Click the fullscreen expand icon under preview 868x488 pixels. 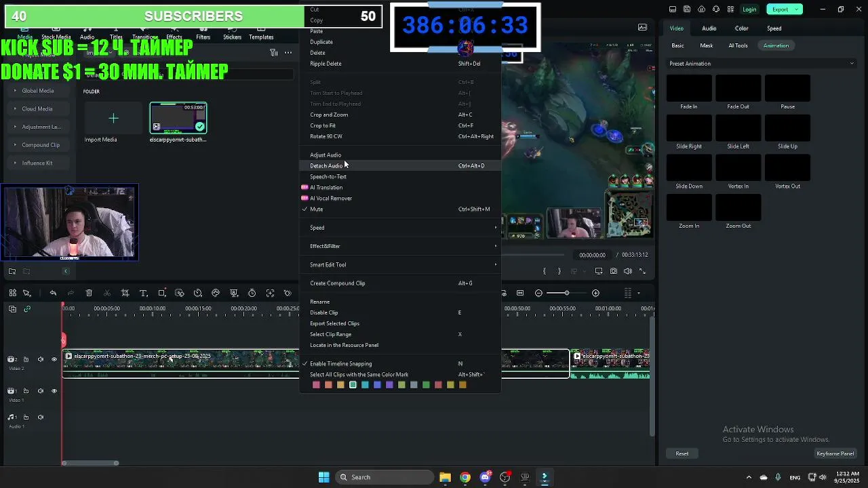coord(642,271)
